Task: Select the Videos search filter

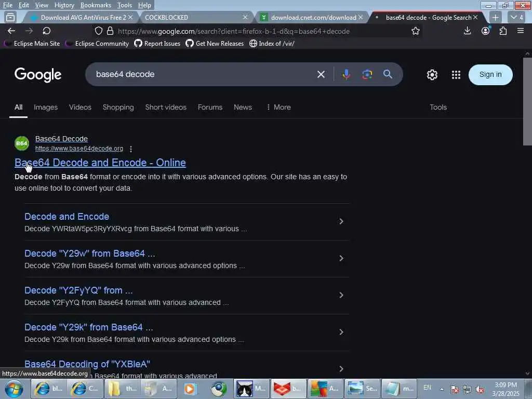Action: pyautogui.click(x=80, y=107)
